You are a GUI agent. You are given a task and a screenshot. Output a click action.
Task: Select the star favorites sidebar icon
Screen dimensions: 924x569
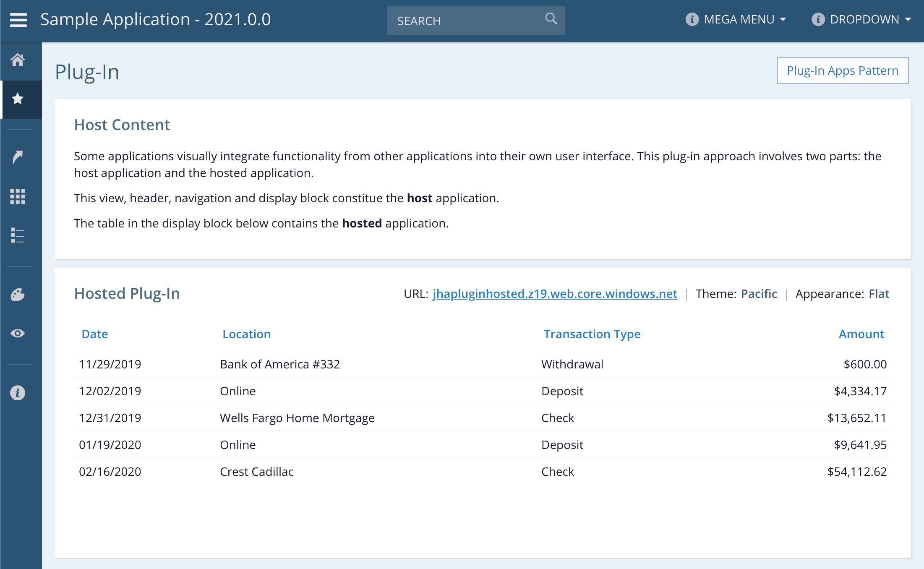tap(18, 99)
